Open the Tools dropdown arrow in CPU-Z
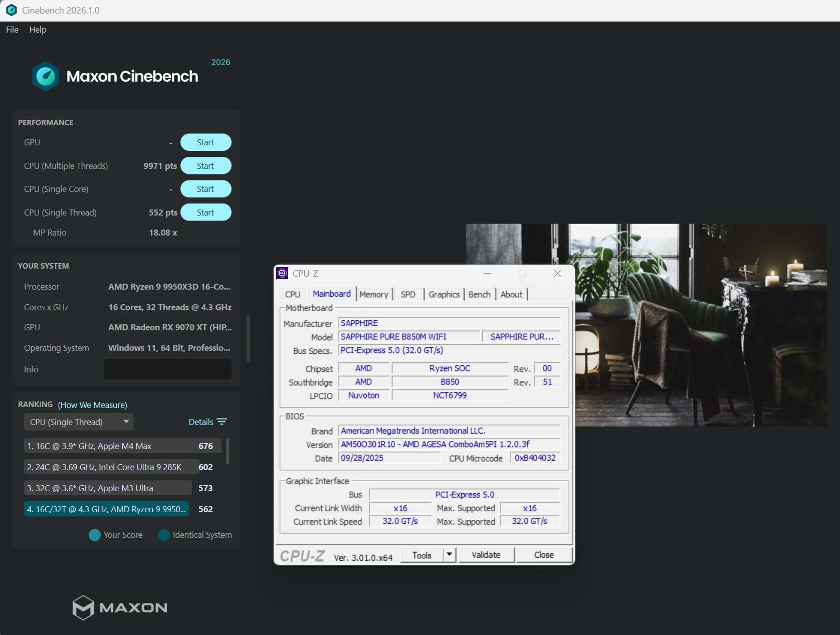The image size is (840, 635). coord(450,555)
